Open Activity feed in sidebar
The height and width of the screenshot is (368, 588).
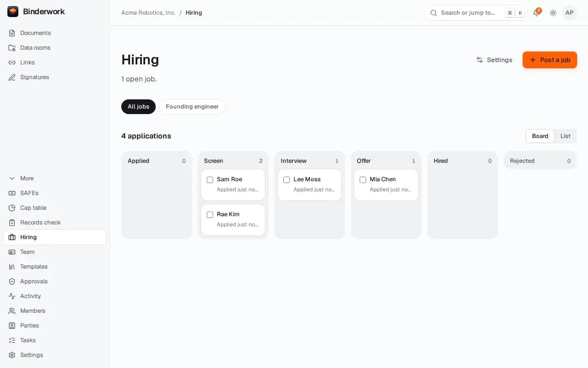[55, 296]
